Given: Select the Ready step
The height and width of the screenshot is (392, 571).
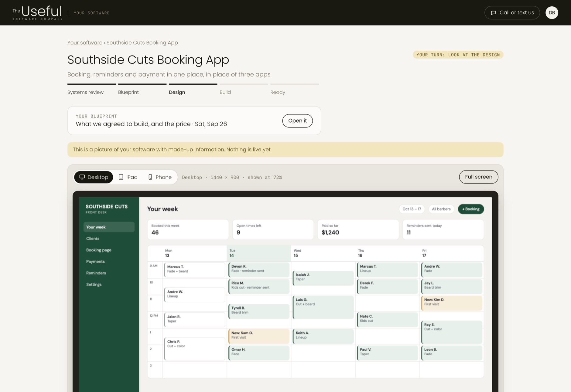Looking at the screenshot, I should 294,90.
